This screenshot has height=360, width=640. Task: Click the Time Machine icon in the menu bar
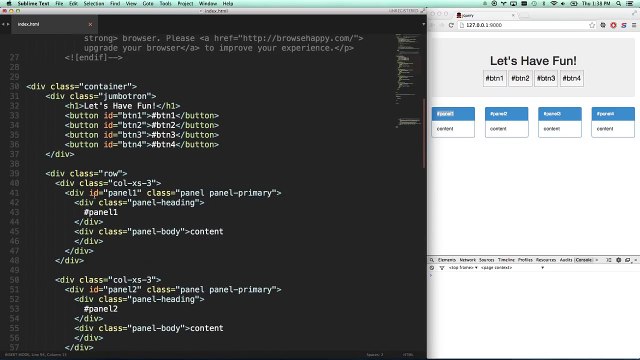[534, 3]
